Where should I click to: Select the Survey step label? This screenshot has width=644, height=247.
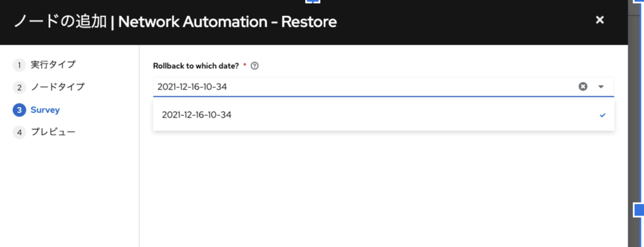45,110
